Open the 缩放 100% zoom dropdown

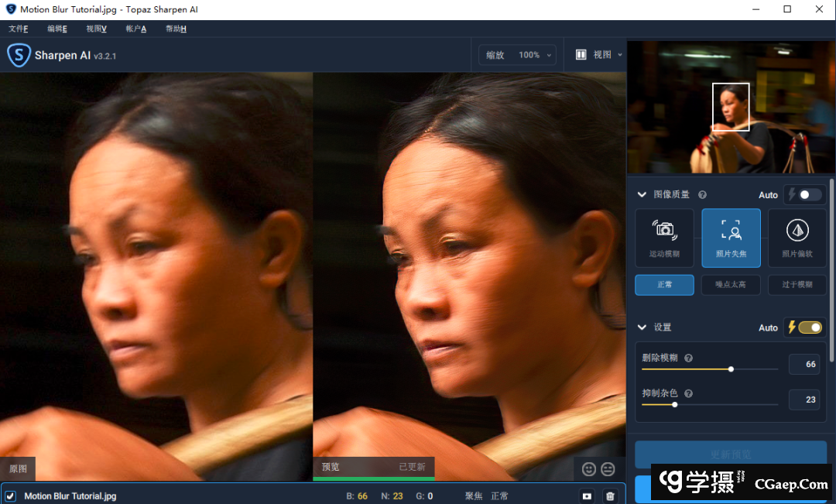coord(519,55)
